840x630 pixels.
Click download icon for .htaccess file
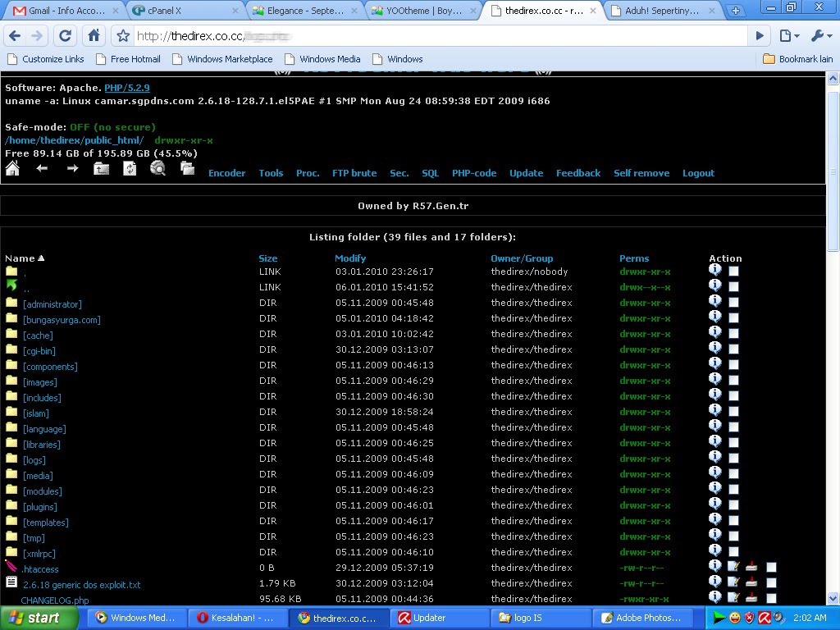pyautogui.click(x=751, y=566)
